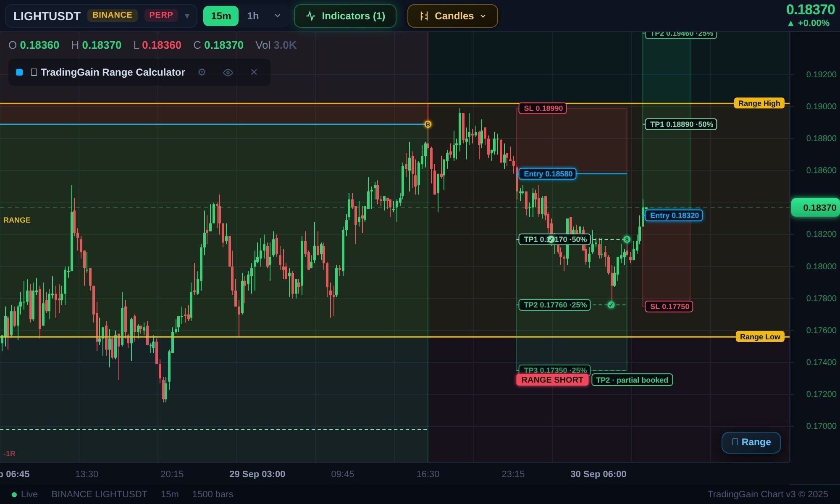Open the Candles chart type dropdown
The height and width of the screenshot is (504, 840).
coord(453,16)
